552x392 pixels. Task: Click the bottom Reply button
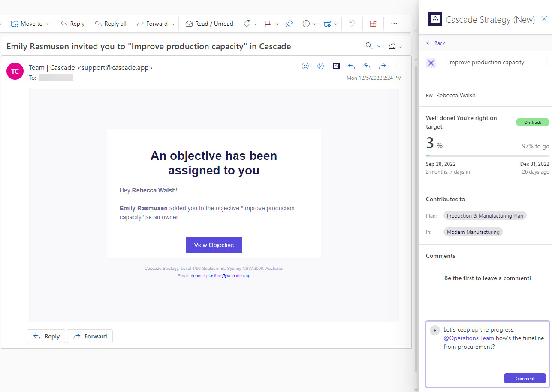pyautogui.click(x=46, y=336)
